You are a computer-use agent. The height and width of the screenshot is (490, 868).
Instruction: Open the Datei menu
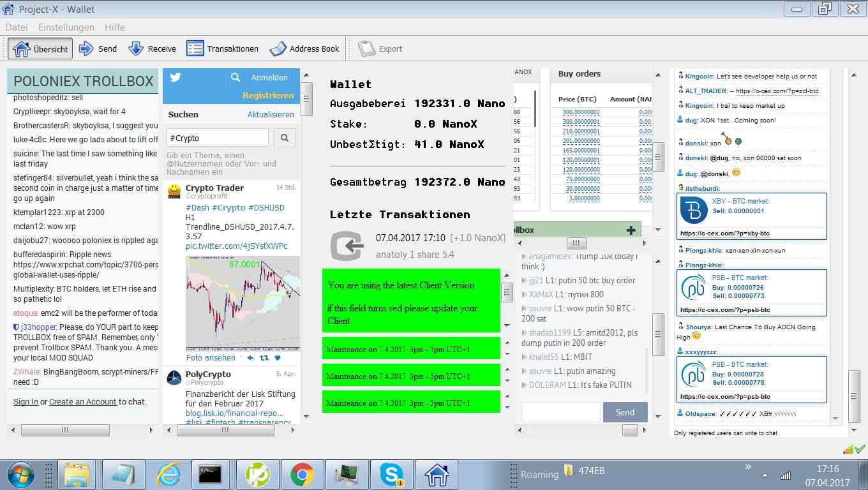17,27
